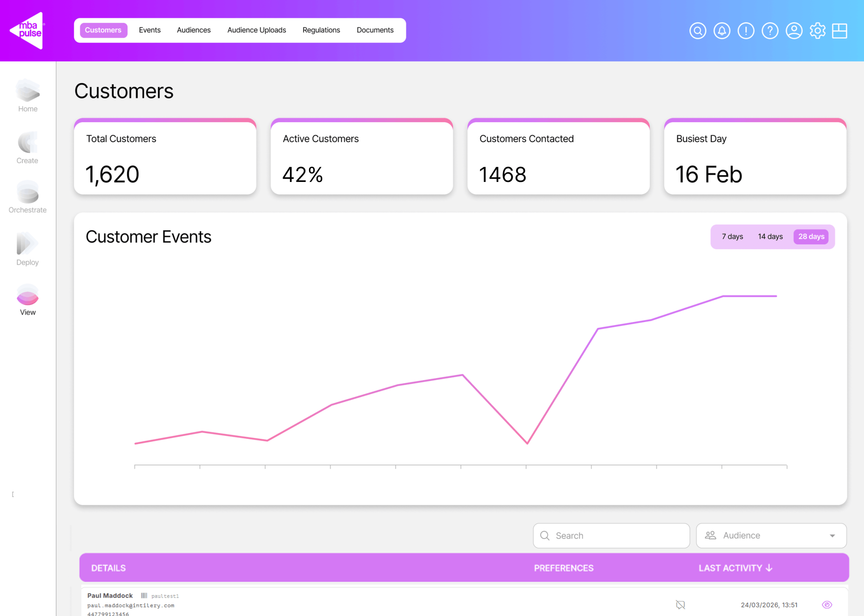The image size is (864, 616).
Task: Open user profile icon
Action: click(794, 31)
